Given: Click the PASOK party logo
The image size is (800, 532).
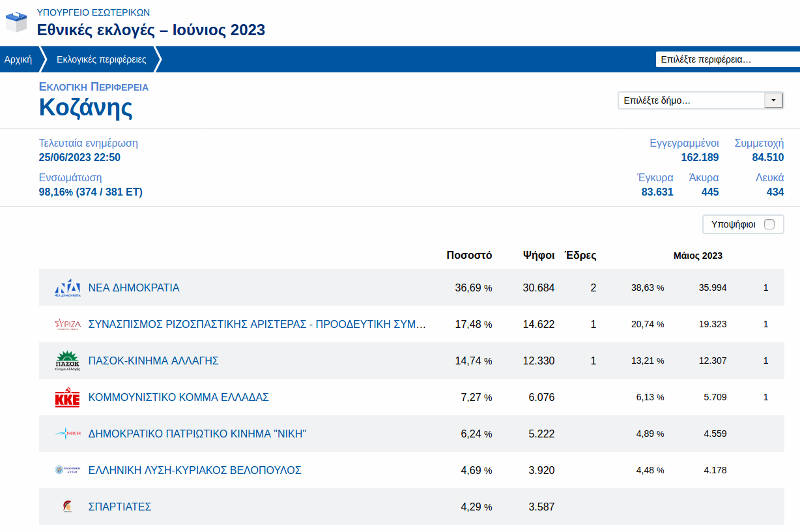Looking at the screenshot, I should point(67,360).
